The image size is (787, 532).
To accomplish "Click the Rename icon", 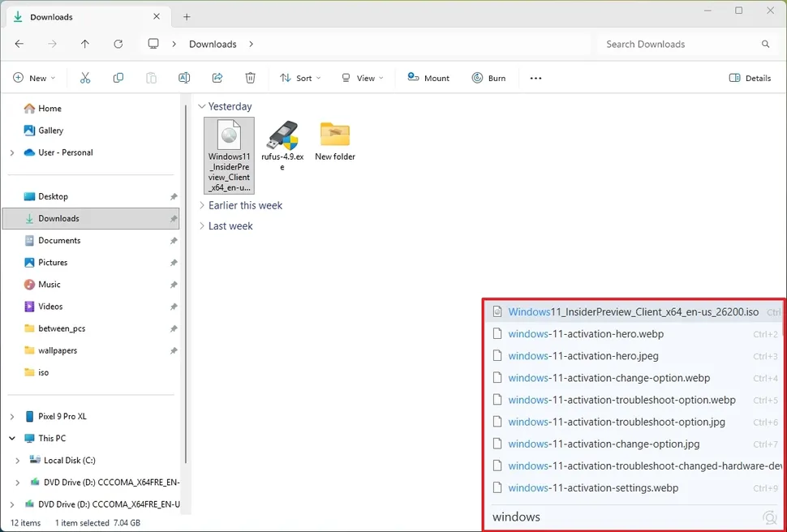I will (x=184, y=77).
